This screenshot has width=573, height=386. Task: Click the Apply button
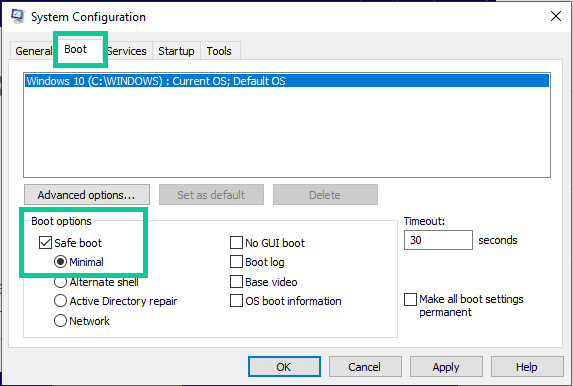coord(446,367)
